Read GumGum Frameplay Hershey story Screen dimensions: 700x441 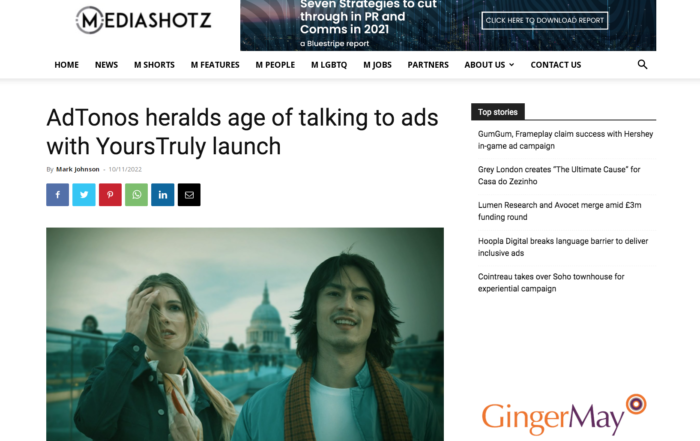pos(565,140)
